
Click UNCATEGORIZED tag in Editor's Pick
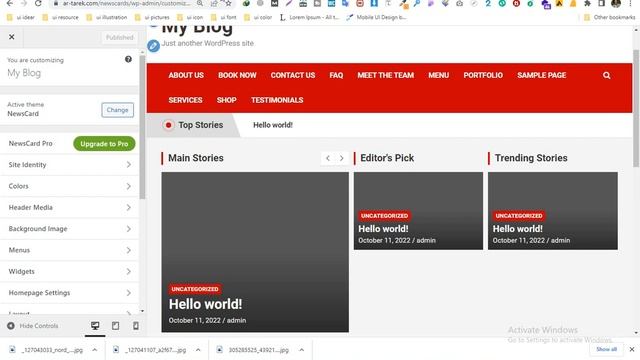click(384, 216)
